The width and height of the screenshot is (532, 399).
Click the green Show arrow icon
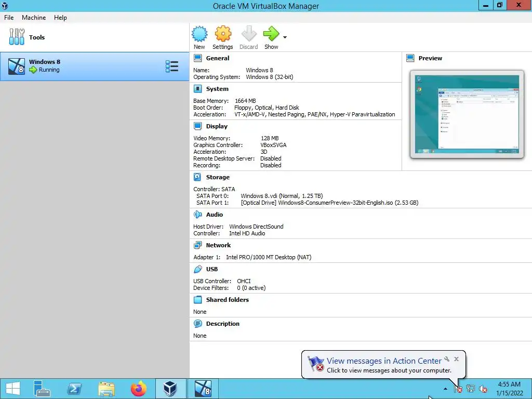tap(271, 34)
